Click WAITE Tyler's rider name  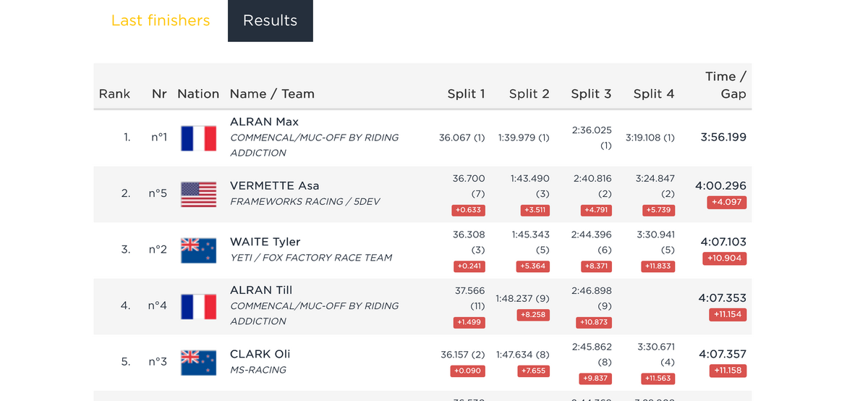265,242
